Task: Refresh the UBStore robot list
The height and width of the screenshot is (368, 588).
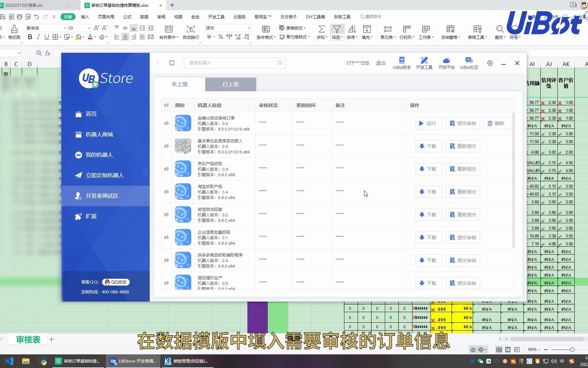Action: tap(172, 63)
